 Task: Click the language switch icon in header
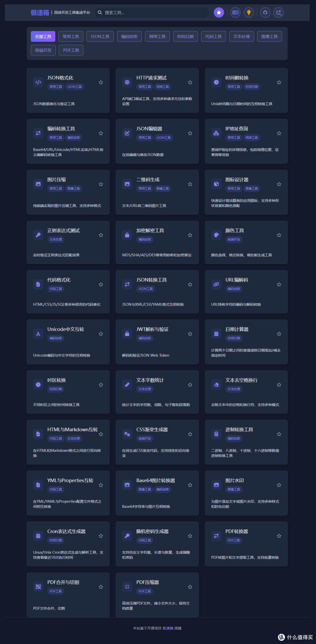point(236,13)
